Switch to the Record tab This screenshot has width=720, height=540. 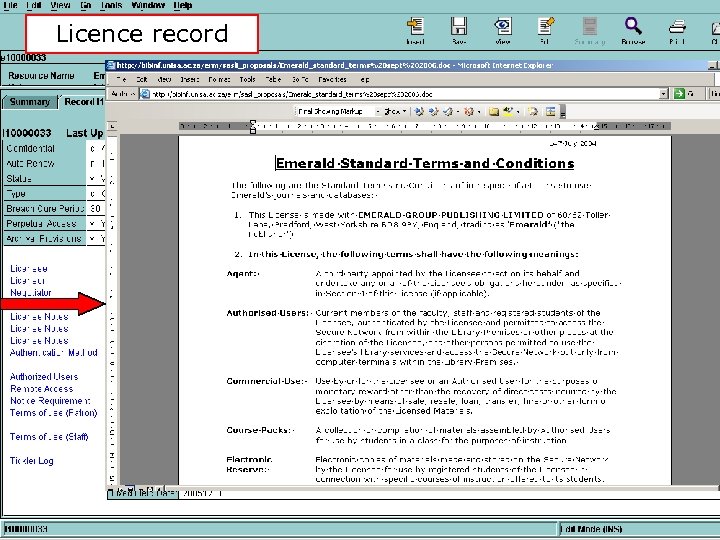pyautogui.click(x=83, y=101)
